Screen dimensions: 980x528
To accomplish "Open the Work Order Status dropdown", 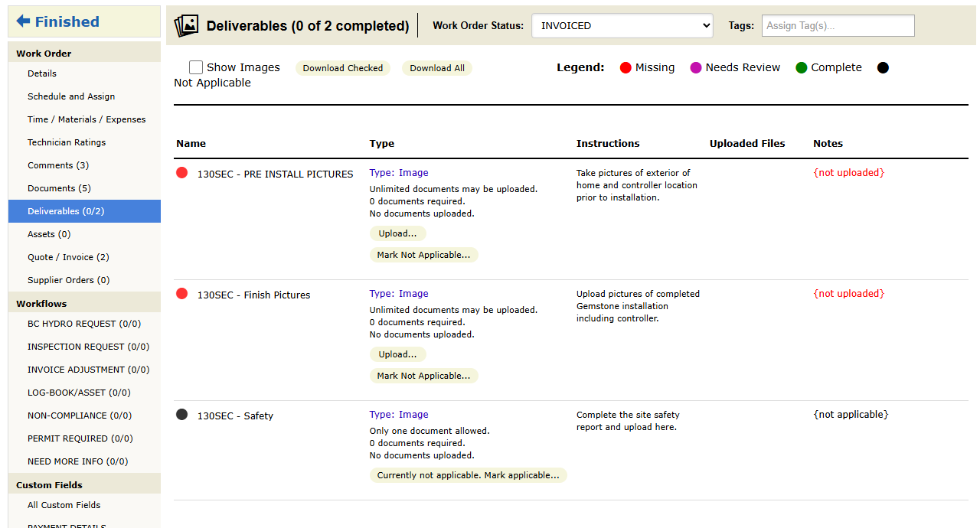I will tap(622, 25).
